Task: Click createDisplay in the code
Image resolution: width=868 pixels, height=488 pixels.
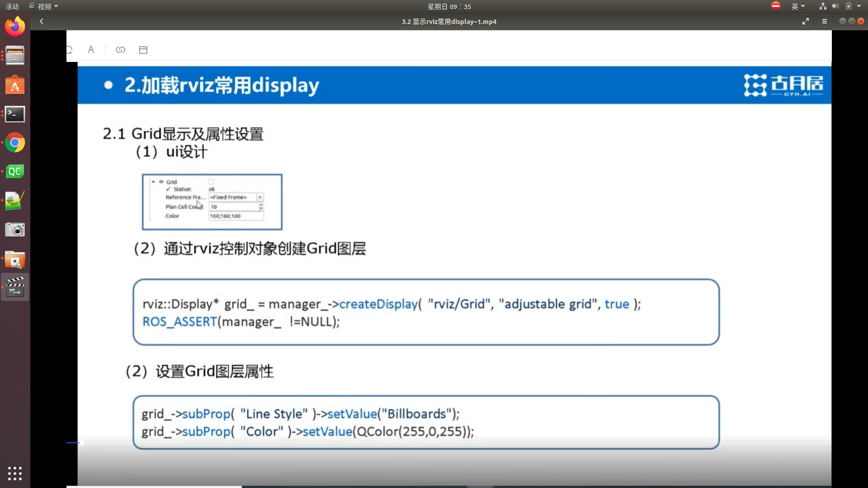Action: (x=378, y=304)
